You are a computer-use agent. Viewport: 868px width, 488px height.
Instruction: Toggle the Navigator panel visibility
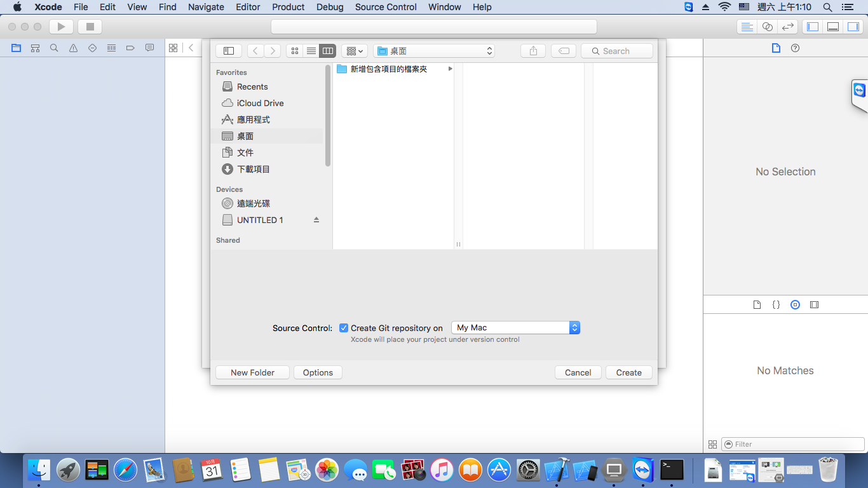coord(811,27)
